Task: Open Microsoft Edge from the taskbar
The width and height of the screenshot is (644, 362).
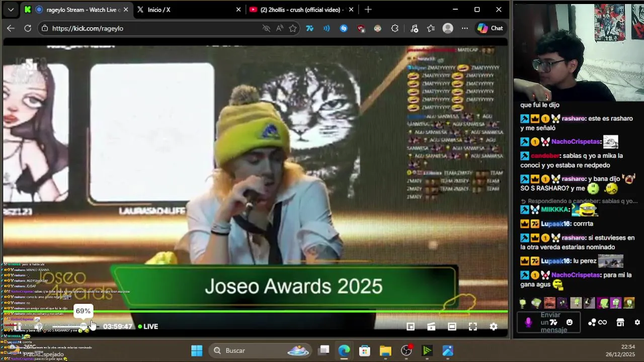Action: [x=344, y=350]
